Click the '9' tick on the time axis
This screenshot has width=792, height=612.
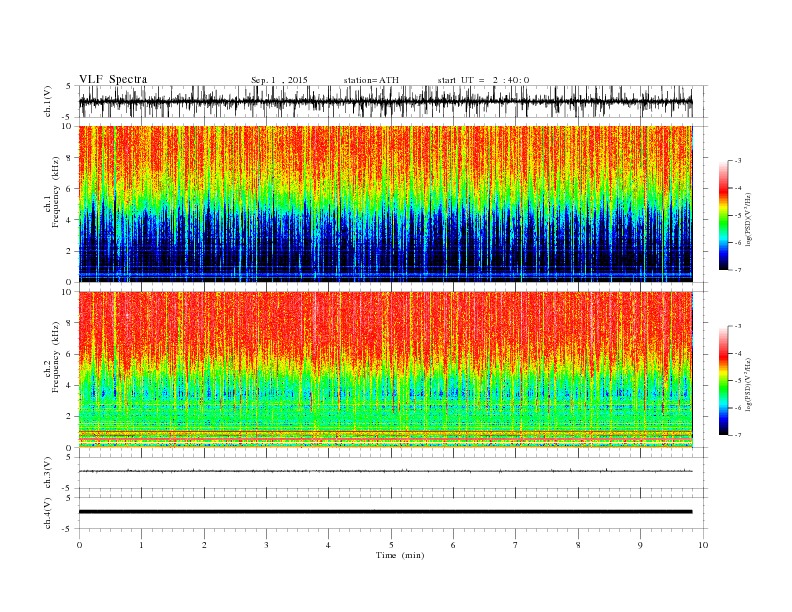[640, 545]
